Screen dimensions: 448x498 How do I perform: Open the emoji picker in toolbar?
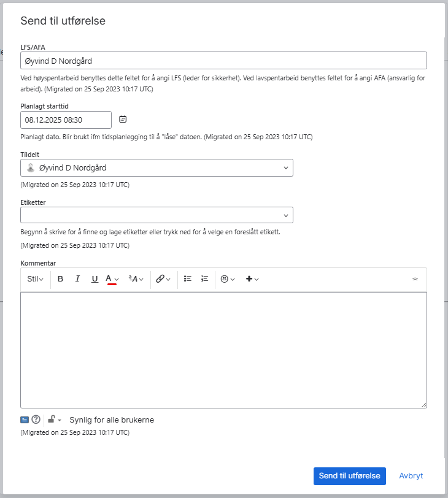[x=228, y=279]
